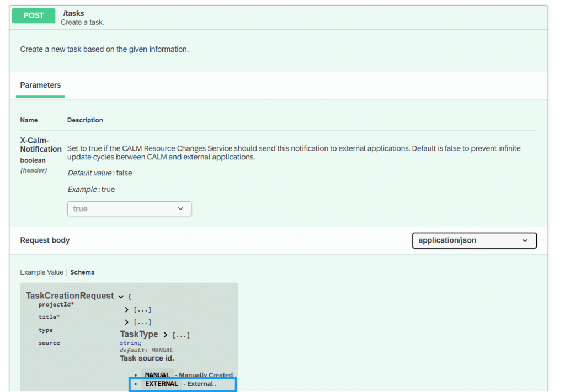This screenshot has height=392, width=565.
Task: Select the Schema tab
Action: pos(82,272)
